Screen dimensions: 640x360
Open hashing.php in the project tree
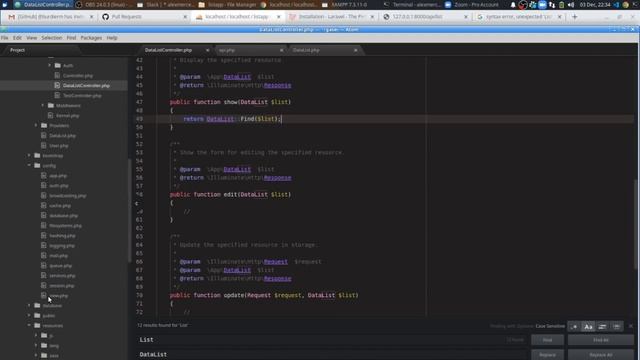(62, 236)
